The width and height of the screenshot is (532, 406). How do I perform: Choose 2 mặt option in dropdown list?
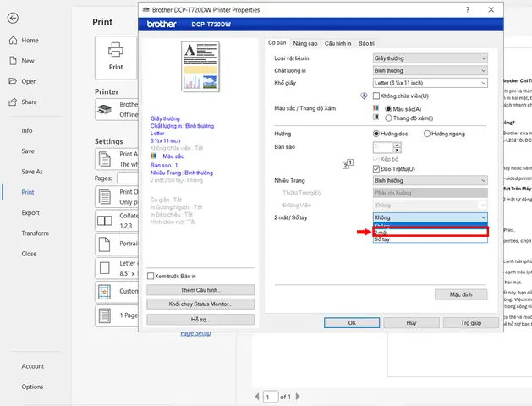pyautogui.click(x=431, y=233)
